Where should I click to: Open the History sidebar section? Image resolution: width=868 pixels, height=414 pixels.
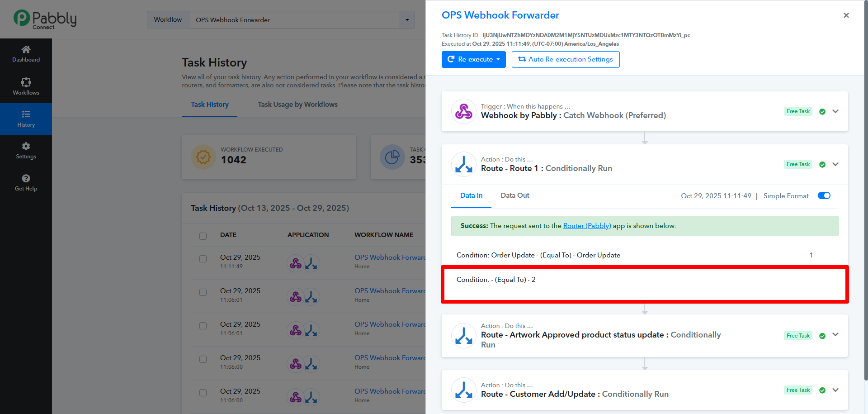[26, 119]
